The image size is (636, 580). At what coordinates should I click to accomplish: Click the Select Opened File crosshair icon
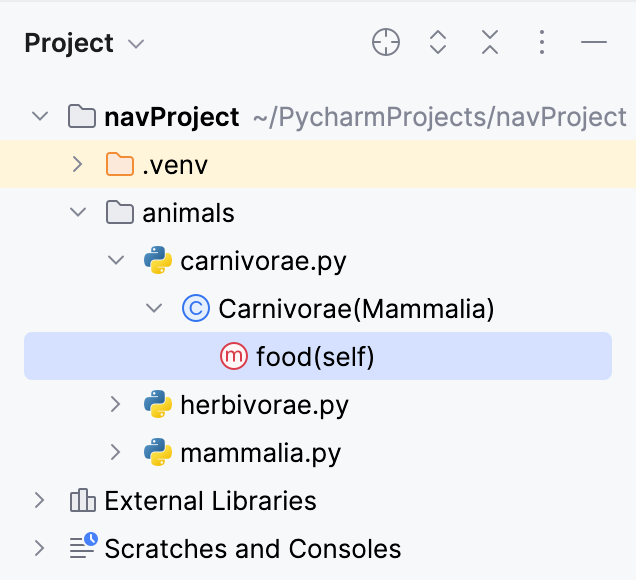click(x=386, y=42)
